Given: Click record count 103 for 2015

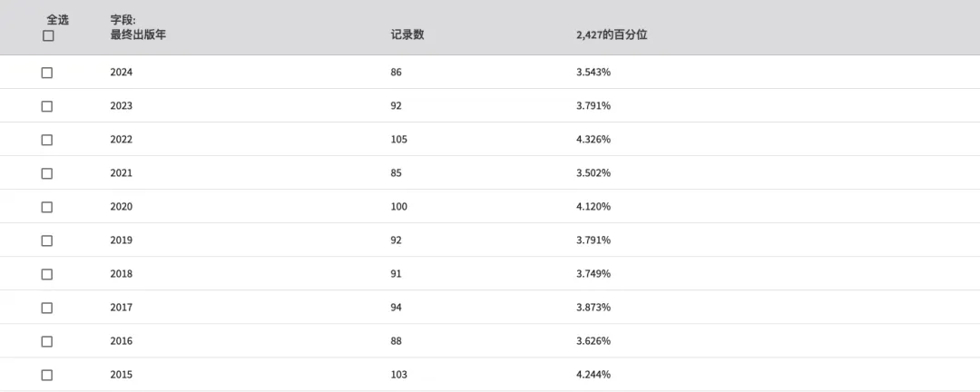Looking at the screenshot, I should pos(398,375).
